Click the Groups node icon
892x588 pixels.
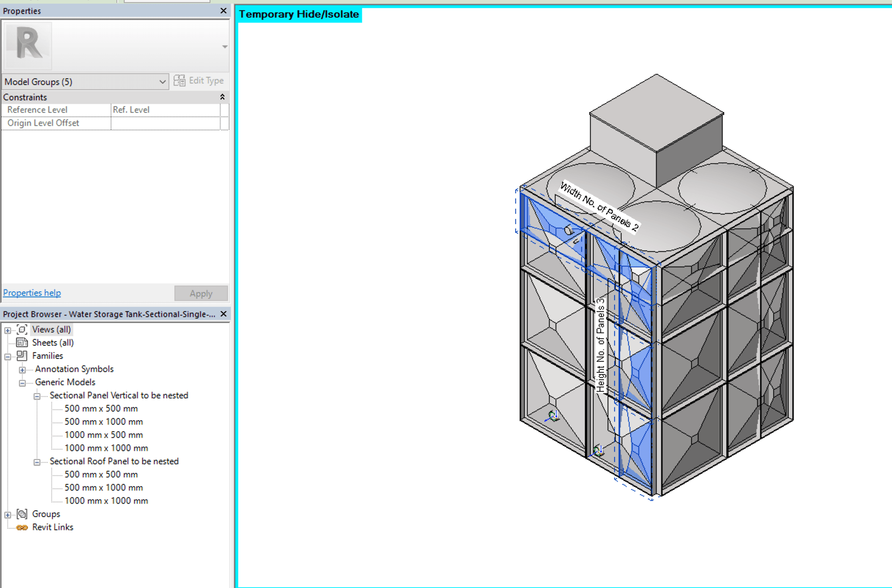click(22, 514)
